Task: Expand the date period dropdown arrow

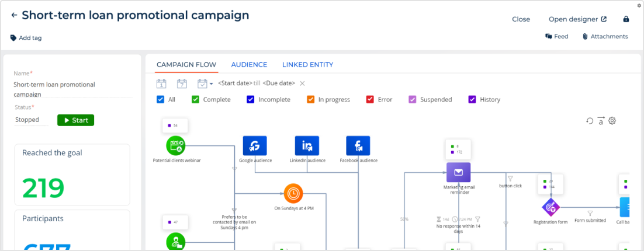Action: [x=211, y=83]
